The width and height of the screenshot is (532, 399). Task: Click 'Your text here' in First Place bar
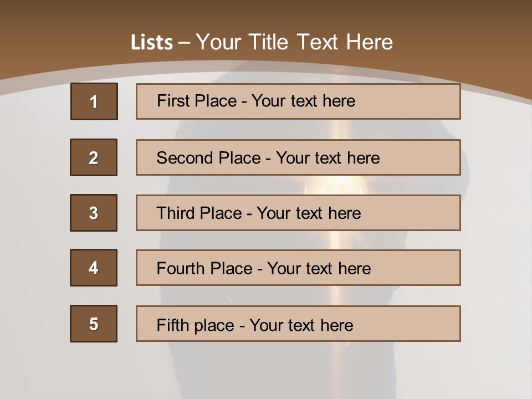click(x=303, y=101)
